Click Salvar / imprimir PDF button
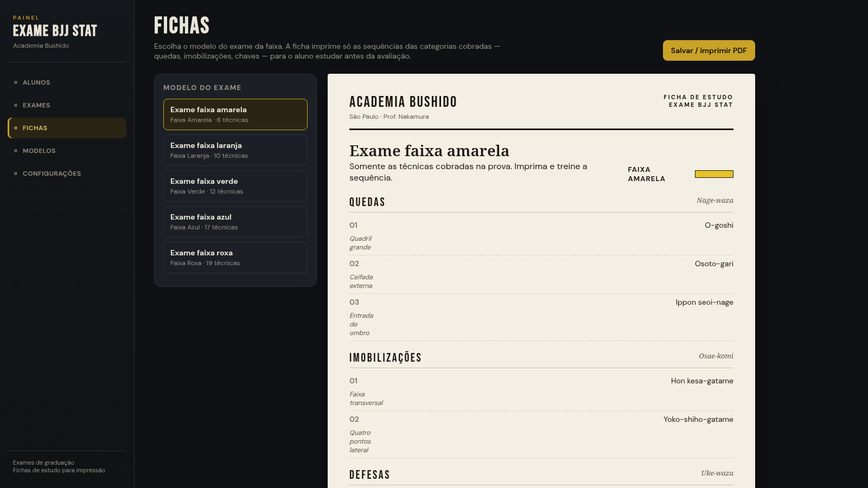Screen dimensions: 868x488 (709, 50)
